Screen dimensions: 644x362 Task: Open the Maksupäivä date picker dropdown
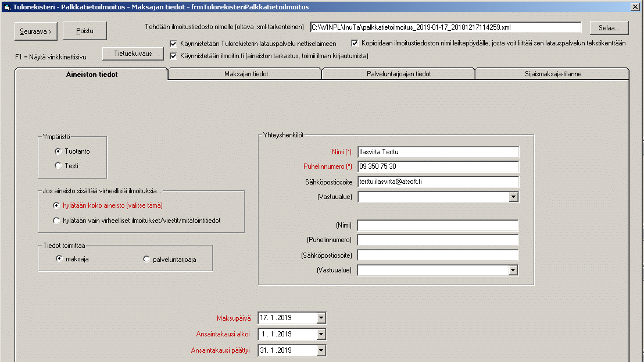[321, 318]
